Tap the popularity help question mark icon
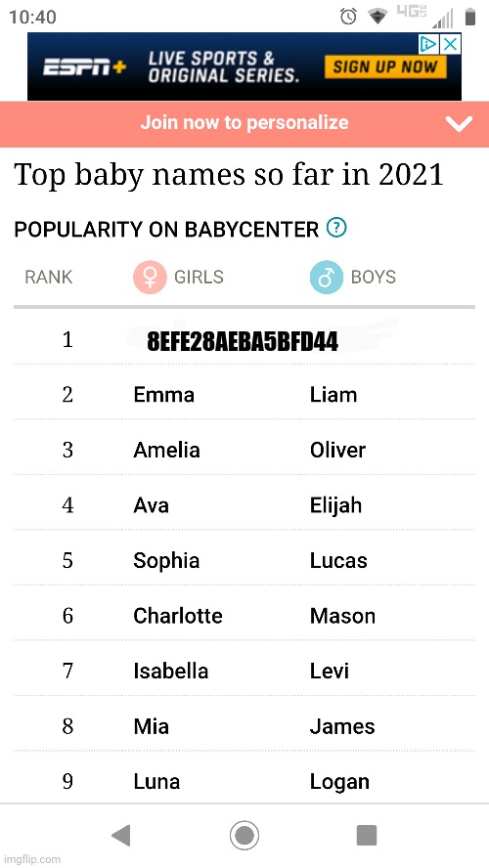The image size is (489, 868). click(x=336, y=228)
